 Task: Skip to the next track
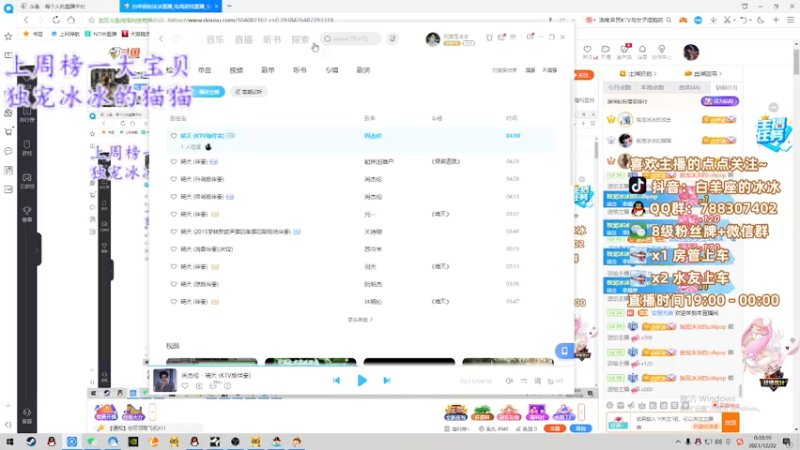click(x=387, y=380)
